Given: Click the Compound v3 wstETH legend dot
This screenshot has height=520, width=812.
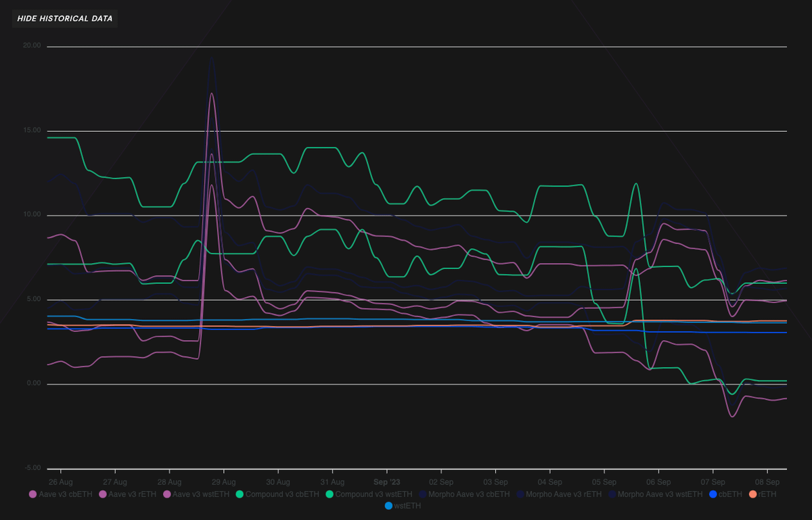Looking at the screenshot, I should (330, 494).
